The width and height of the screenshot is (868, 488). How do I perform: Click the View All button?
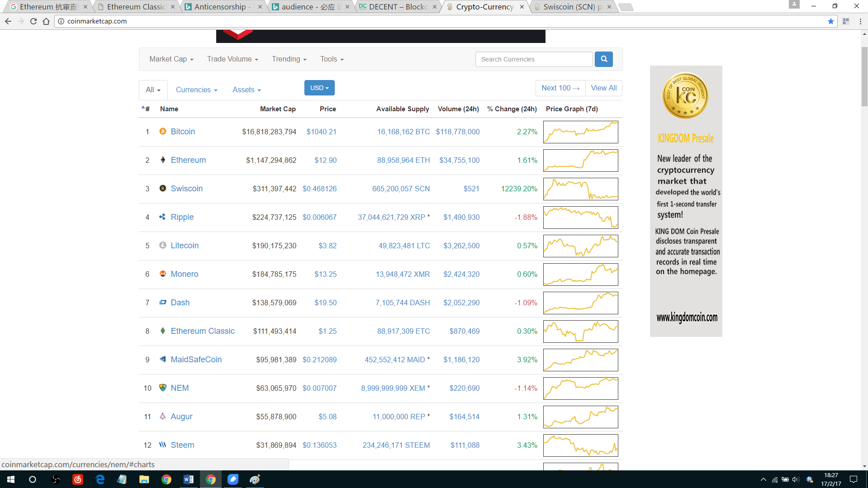coord(604,88)
